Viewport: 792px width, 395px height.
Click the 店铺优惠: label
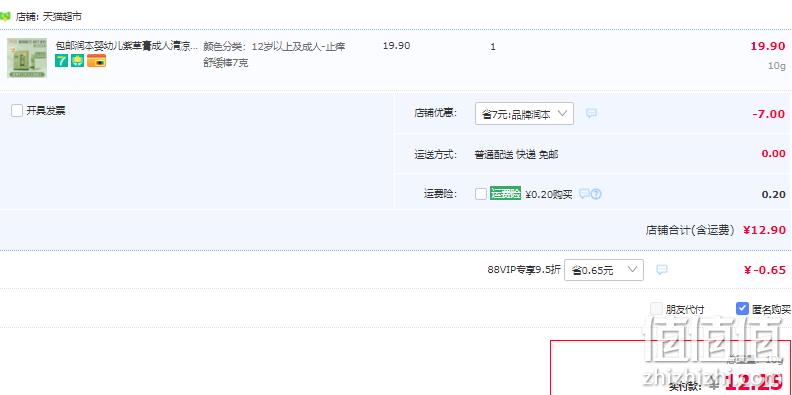[435, 113]
